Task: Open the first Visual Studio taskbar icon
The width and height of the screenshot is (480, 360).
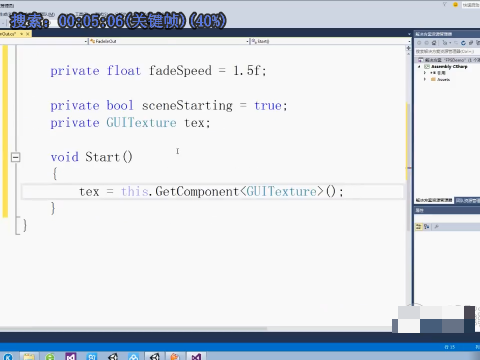Action: point(71,356)
